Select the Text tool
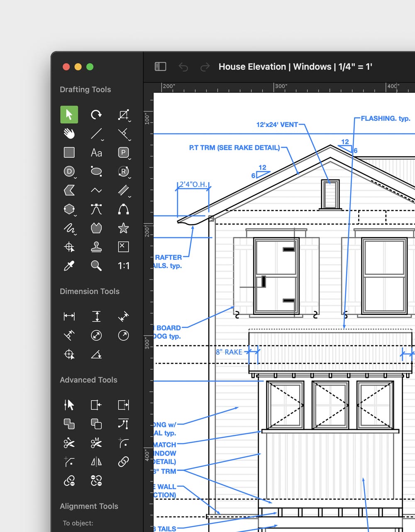Image resolution: width=415 pixels, height=532 pixels. (x=96, y=153)
